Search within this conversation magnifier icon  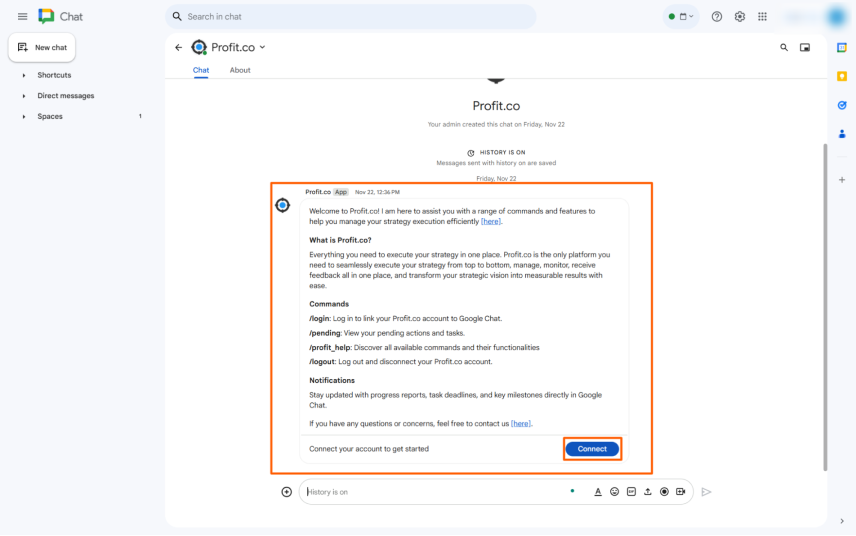click(784, 47)
